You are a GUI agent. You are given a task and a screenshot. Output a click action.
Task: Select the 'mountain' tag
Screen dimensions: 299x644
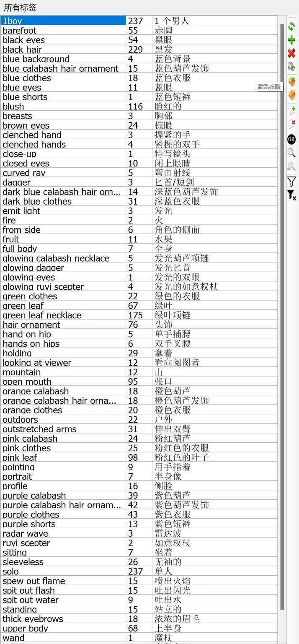pos(22,372)
